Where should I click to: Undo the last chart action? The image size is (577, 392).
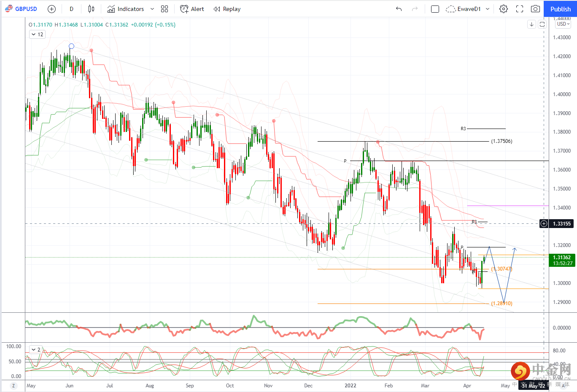(x=399, y=9)
